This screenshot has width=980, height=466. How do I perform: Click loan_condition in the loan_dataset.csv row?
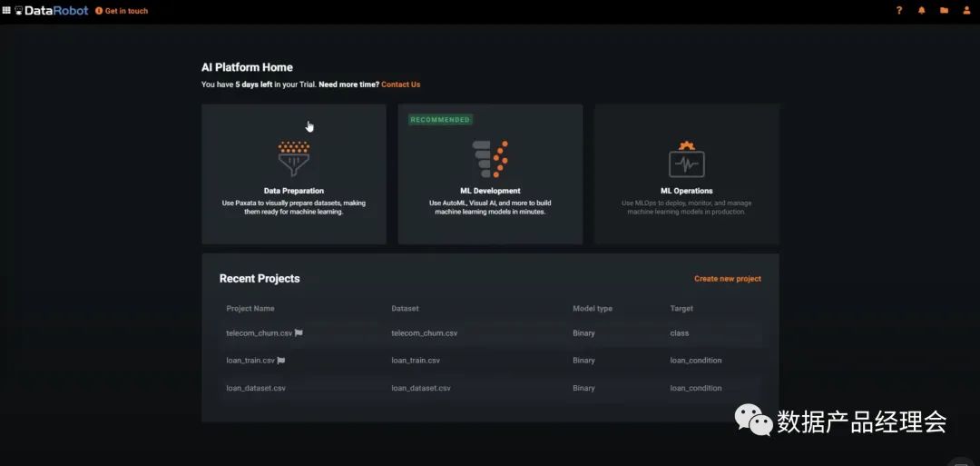[696, 388]
